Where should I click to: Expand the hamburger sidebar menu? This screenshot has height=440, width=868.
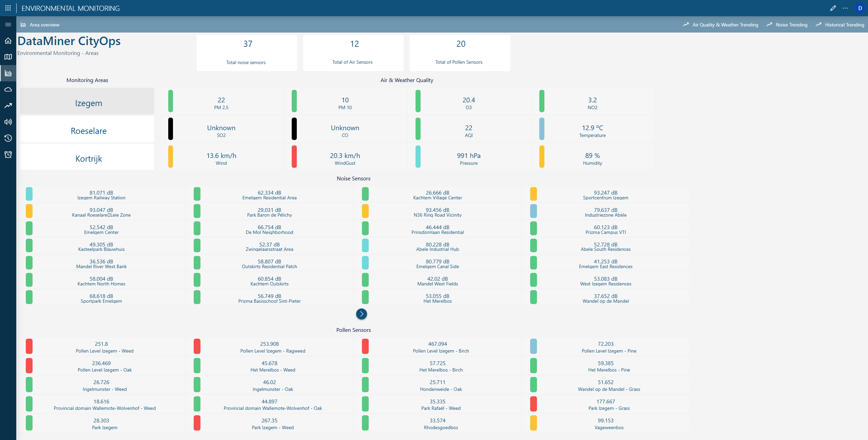pos(8,25)
